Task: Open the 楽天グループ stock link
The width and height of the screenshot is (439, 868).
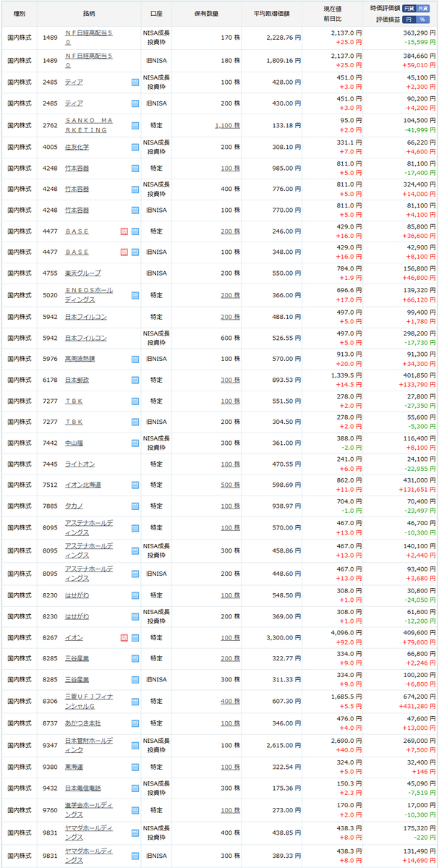Action: (x=83, y=273)
